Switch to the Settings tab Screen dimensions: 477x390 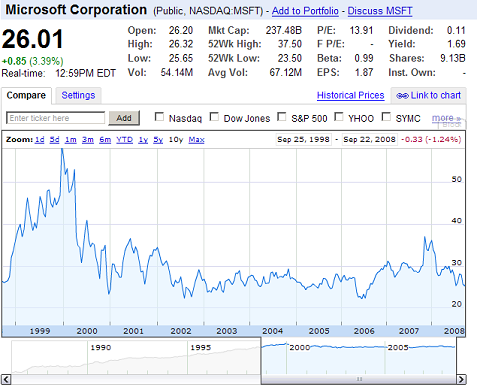[78, 95]
